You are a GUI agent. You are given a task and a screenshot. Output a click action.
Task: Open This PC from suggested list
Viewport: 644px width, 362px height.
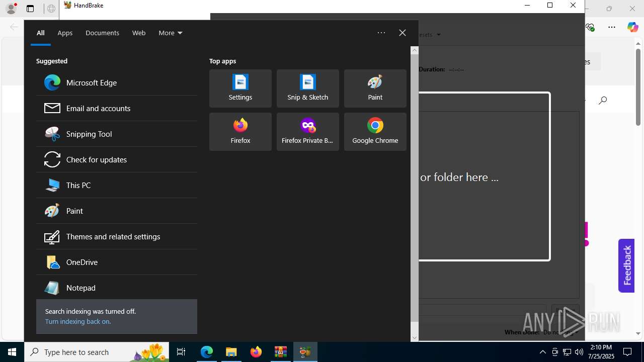pos(117,186)
